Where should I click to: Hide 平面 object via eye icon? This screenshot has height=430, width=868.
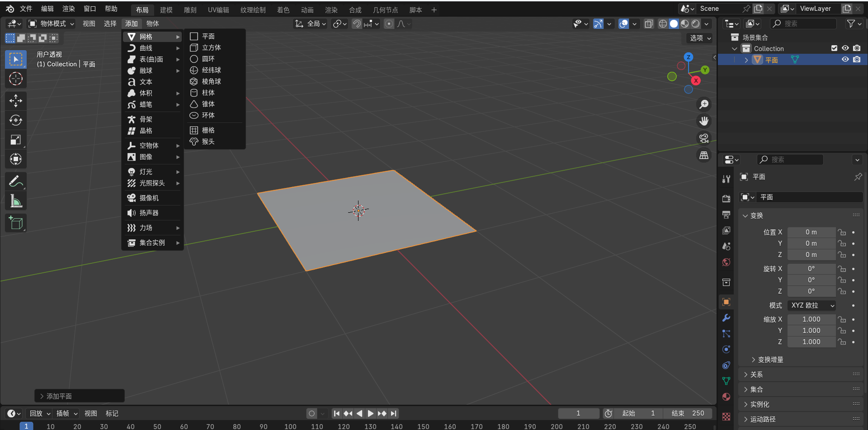coord(845,60)
